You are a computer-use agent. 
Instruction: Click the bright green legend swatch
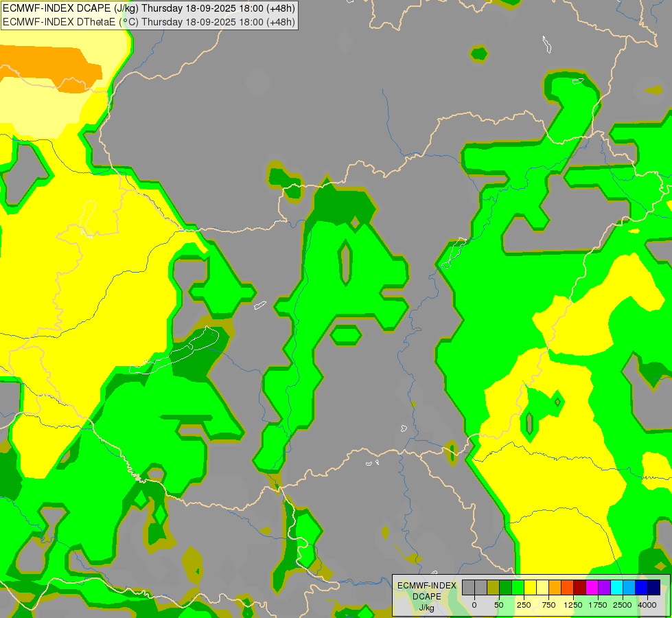pos(518,588)
